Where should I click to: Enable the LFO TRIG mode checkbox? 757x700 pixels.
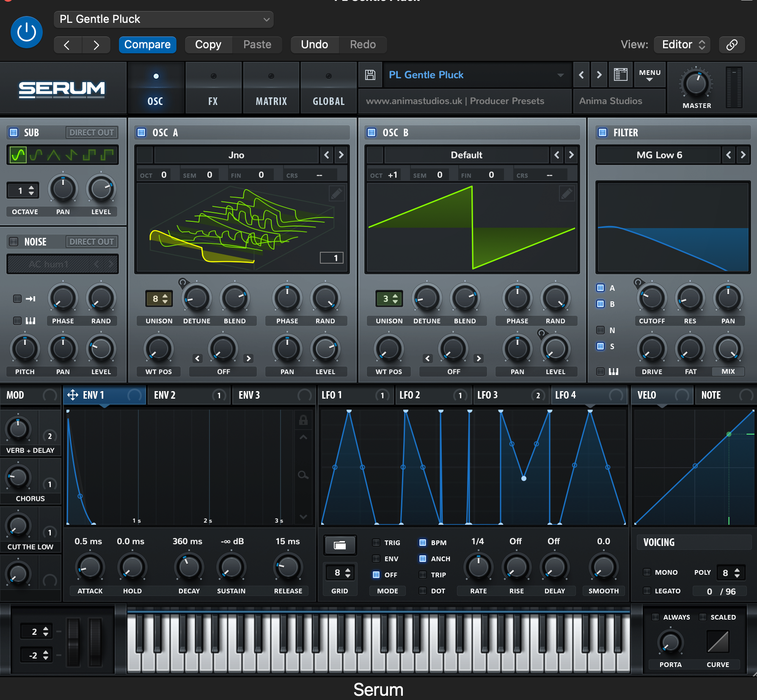[376, 543]
